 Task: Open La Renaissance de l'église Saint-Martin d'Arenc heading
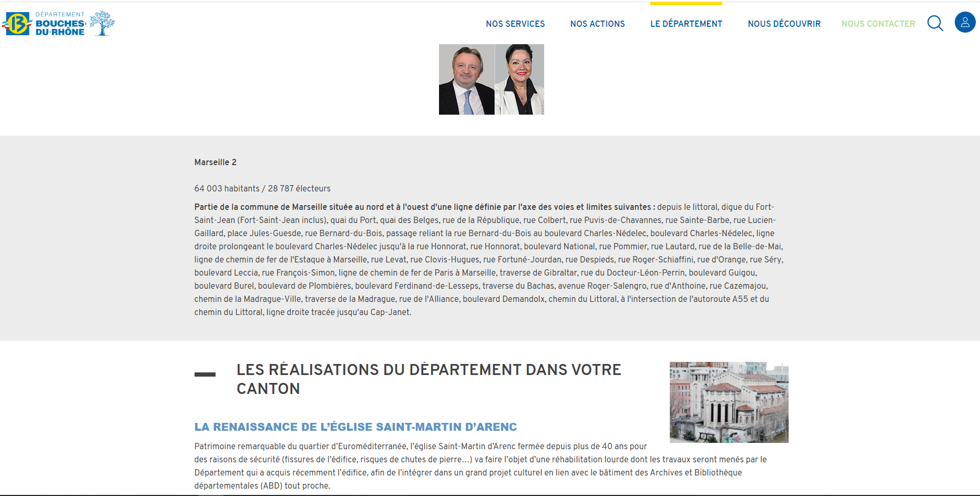[355, 427]
